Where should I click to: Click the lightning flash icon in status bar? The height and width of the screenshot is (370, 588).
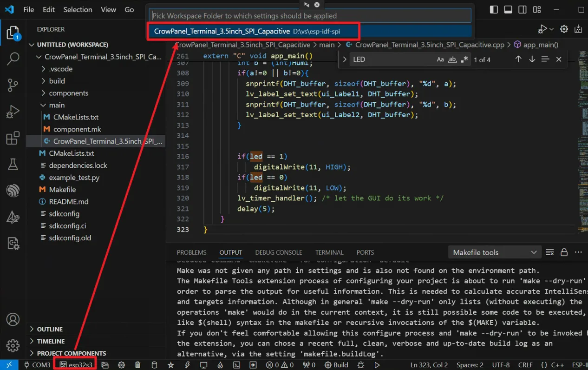pyautogui.click(x=188, y=365)
